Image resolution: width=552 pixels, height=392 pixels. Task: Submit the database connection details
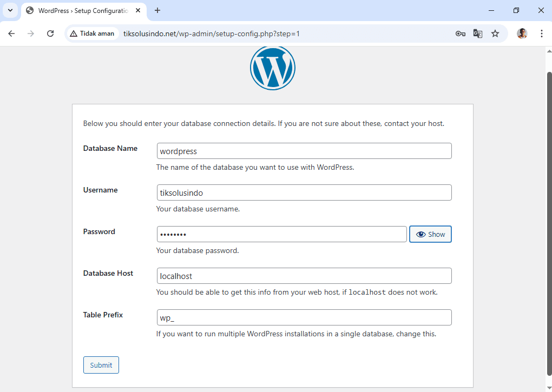[x=101, y=365]
